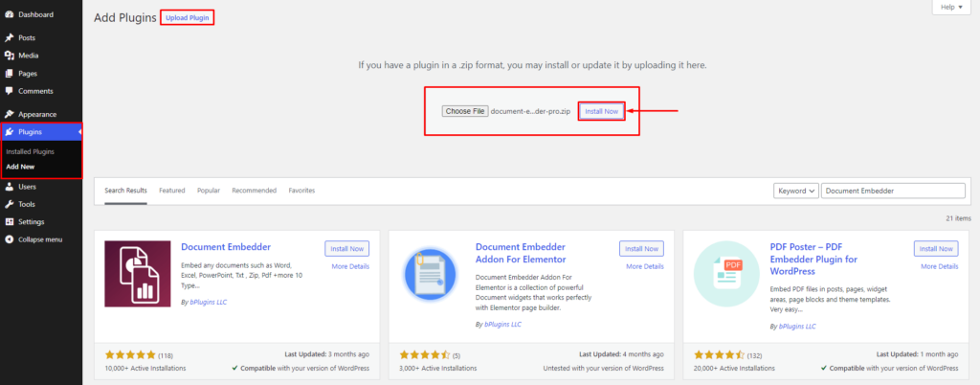Click the '21 items' count text
The image size is (980, 385).
click(x=959, y=218)
